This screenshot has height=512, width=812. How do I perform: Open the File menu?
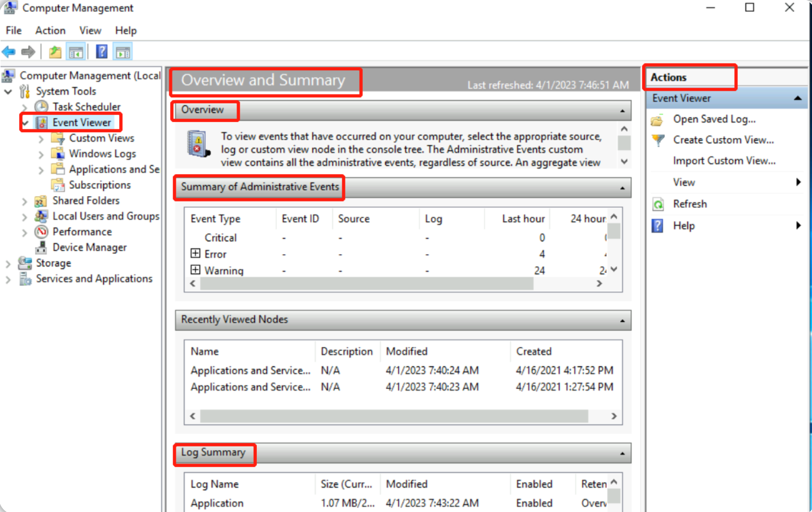(x=13, y=31)
